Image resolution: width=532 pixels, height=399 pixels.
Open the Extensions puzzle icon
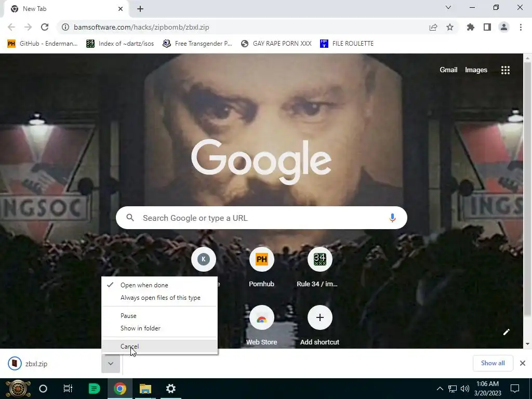(471, 27)
